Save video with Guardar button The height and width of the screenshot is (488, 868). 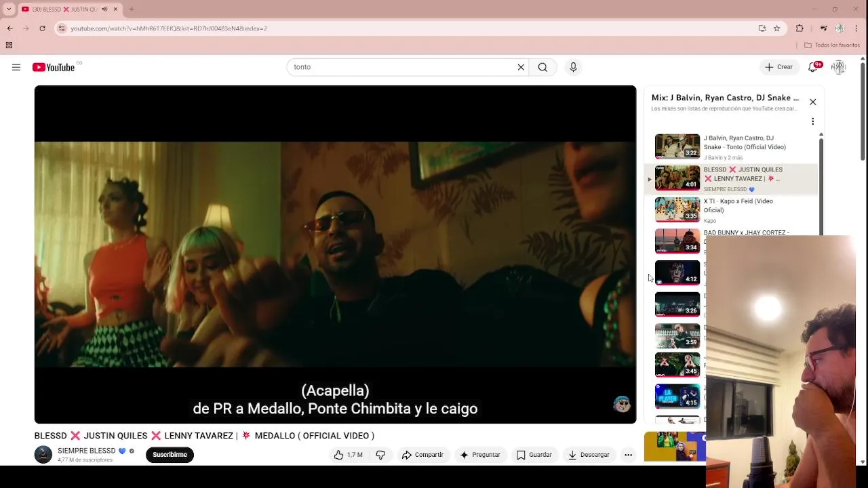point(534,455)
